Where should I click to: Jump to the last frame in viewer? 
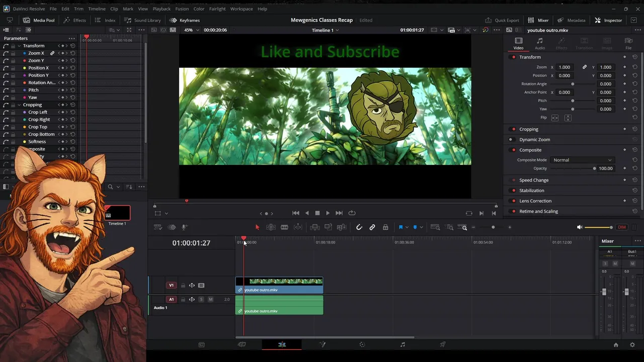tap(339, 213)
